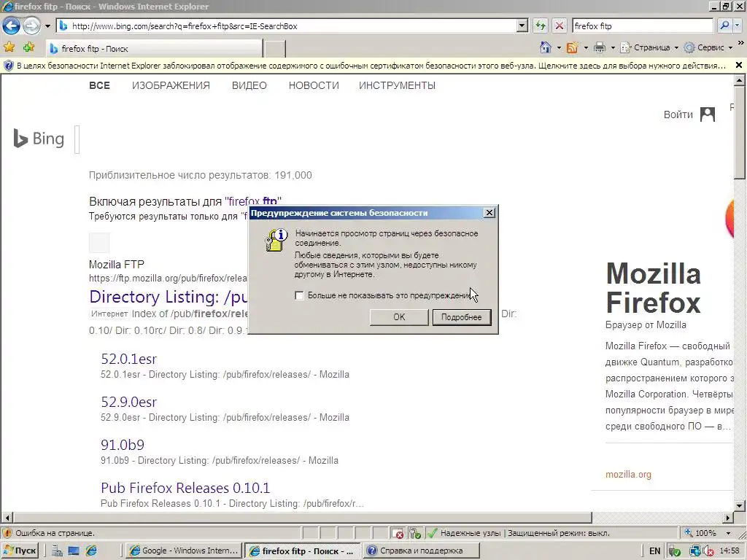This screenshot has width=747, height=560.
Task: Switch to ВИДЕО tab
Action: pos(249,86)
